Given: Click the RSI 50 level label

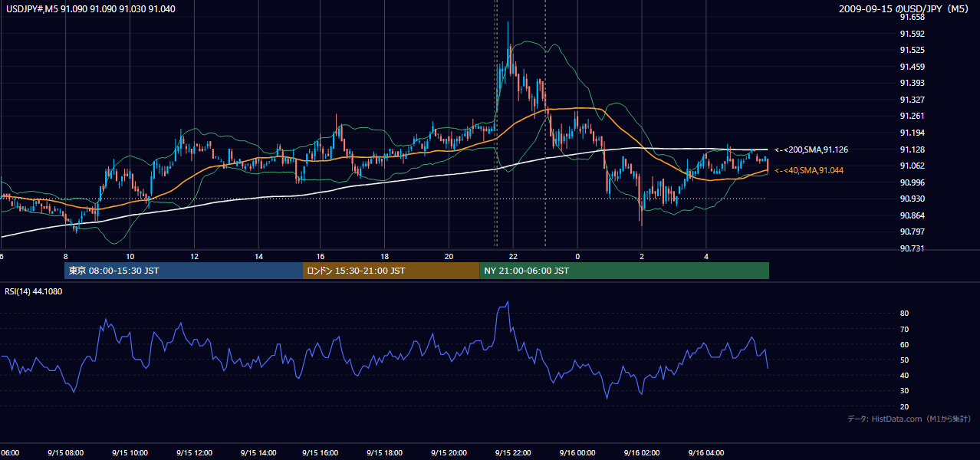Looking at the screenshot, I should (904, 360).
